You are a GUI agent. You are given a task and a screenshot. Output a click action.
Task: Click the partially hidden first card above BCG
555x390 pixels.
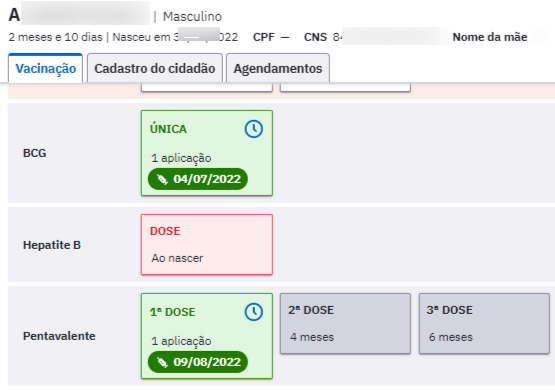(x=207, y=87)
